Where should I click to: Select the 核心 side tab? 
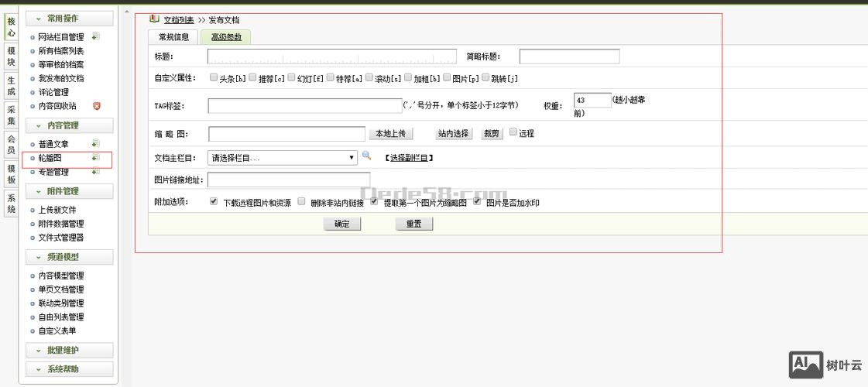[x=11, y=27]
